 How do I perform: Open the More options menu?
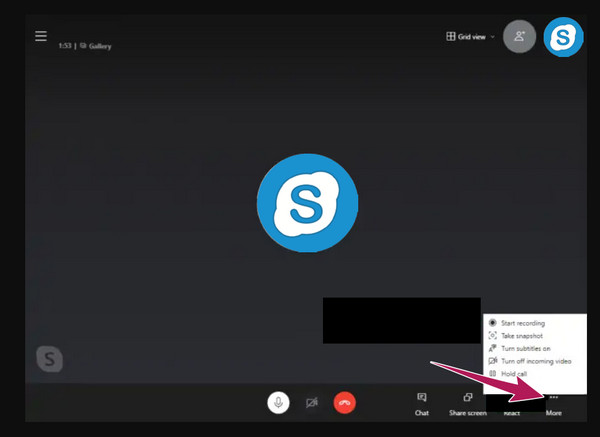pos(554,405)
